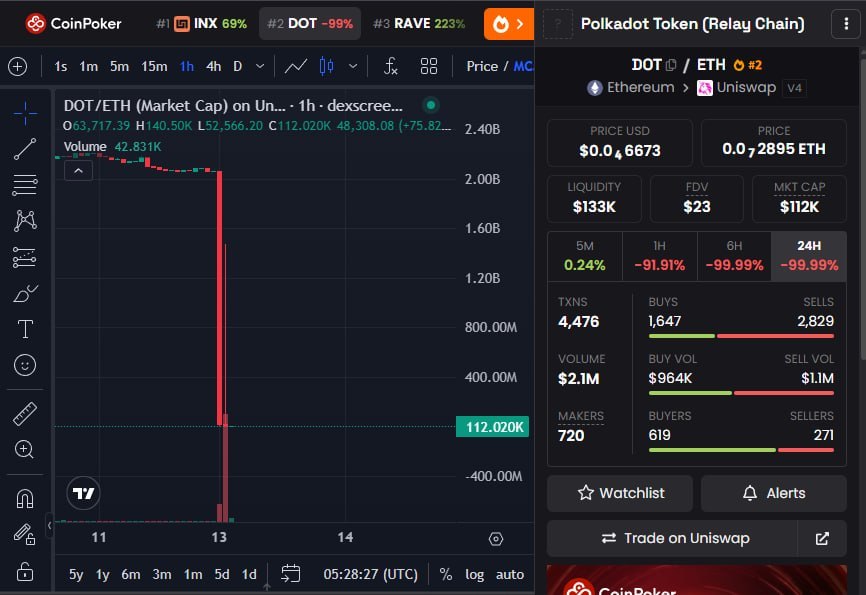Click the zoom in magnifier tool
The image size is (866, 595).
coord(25,449)
